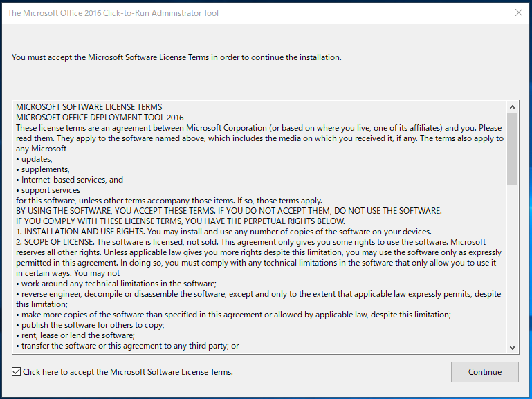Close the Click-to-Run Administrator Tool window
Image resolution: width=532 pixels, height=399 pixels.
[x=518, y=12]
